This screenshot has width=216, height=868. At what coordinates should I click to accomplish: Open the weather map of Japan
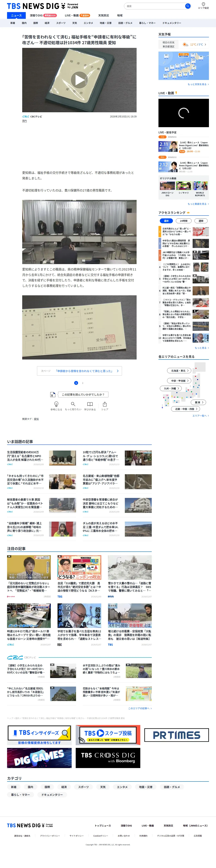click(x=184, y=66)
